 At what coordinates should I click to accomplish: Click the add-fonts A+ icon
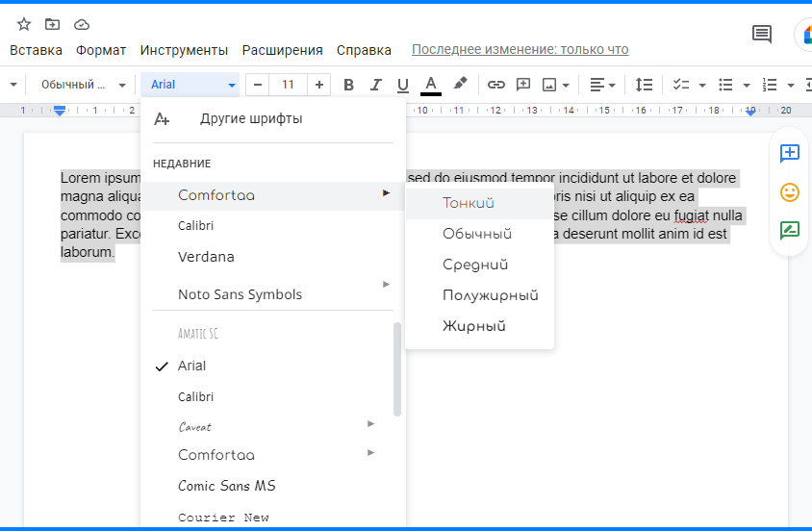click(x=162, y=119)
